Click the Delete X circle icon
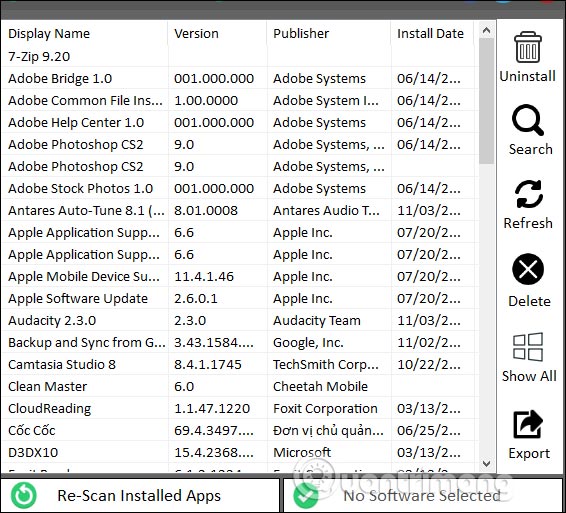 (528, 269)
